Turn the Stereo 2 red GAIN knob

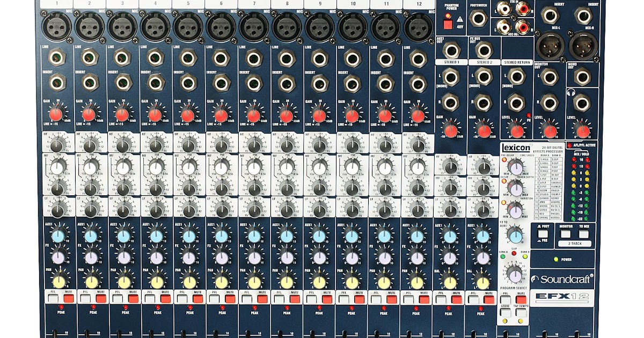pyautogui.click(x=484, y=130)
